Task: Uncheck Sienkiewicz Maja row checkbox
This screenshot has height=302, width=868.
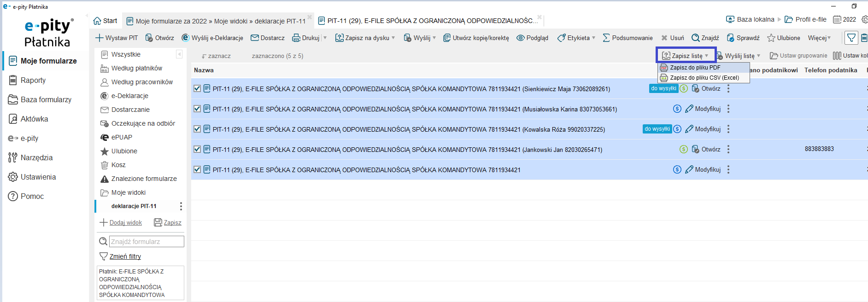Action: [197, 88]
